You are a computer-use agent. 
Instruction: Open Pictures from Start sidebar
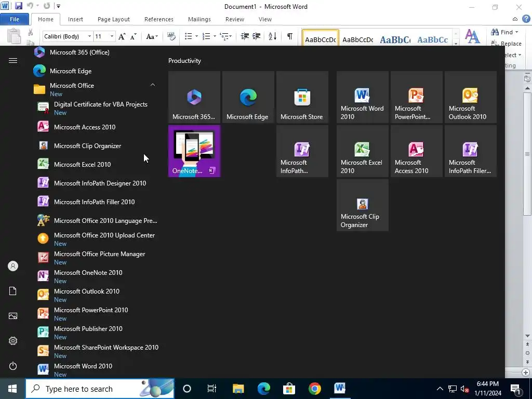tap(13, 316)
